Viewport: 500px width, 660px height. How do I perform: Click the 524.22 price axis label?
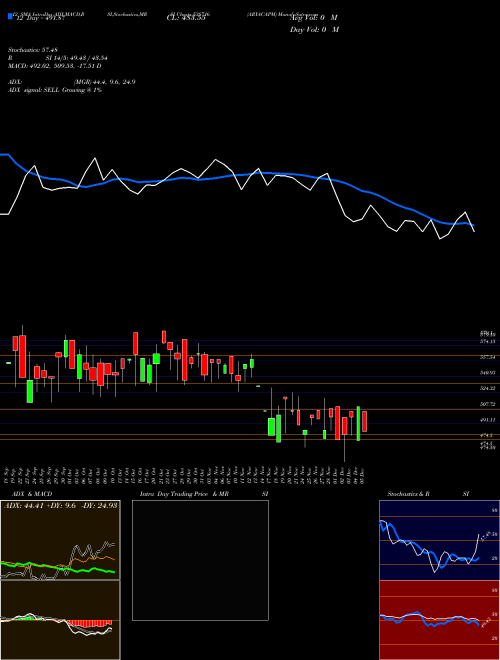pyautogui.click(x=488, y=388)
